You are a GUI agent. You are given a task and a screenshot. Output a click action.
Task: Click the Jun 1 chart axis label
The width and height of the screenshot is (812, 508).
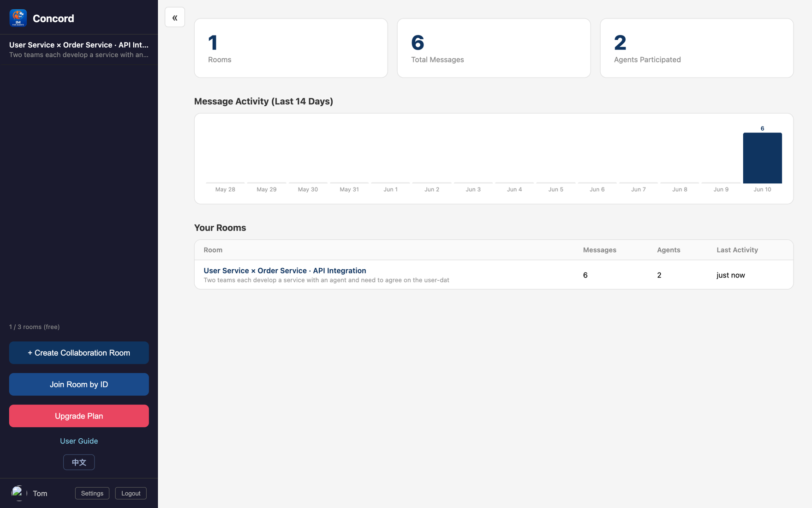pyautogui.click(x=390, y=189)
